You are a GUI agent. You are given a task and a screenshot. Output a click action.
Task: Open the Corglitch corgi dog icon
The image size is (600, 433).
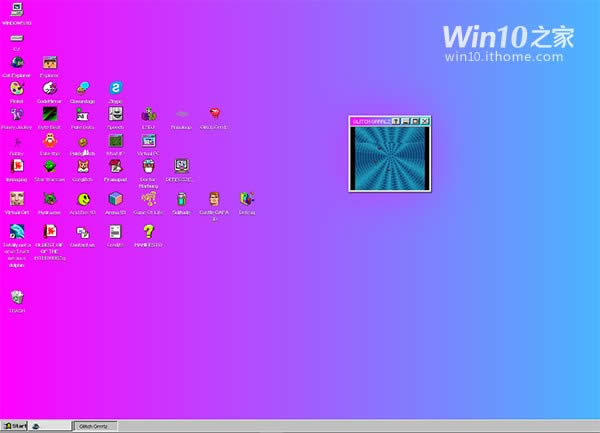click(83, 166)
